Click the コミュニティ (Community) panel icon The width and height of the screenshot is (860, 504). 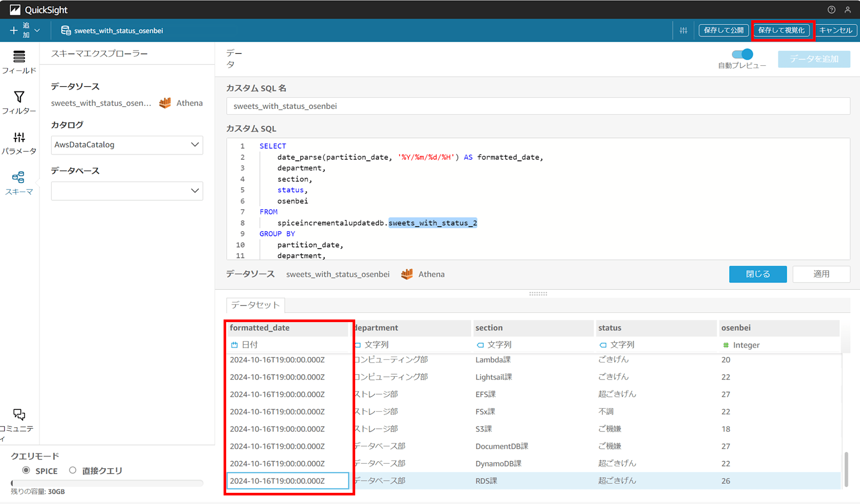18,413
